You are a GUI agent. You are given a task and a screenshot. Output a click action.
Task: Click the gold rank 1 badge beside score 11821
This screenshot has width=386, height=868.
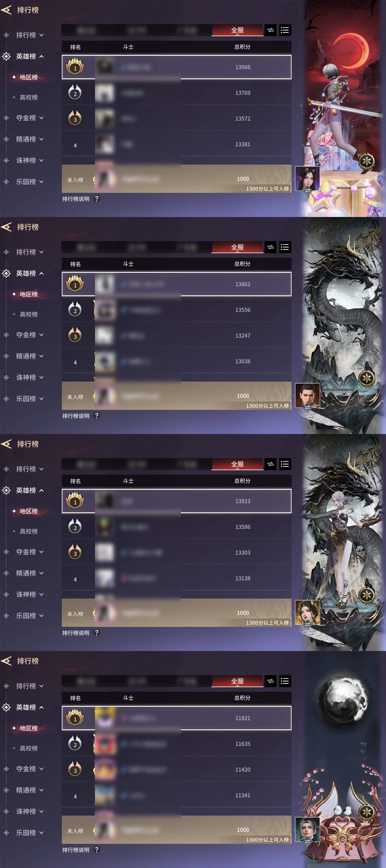point(75,718)
